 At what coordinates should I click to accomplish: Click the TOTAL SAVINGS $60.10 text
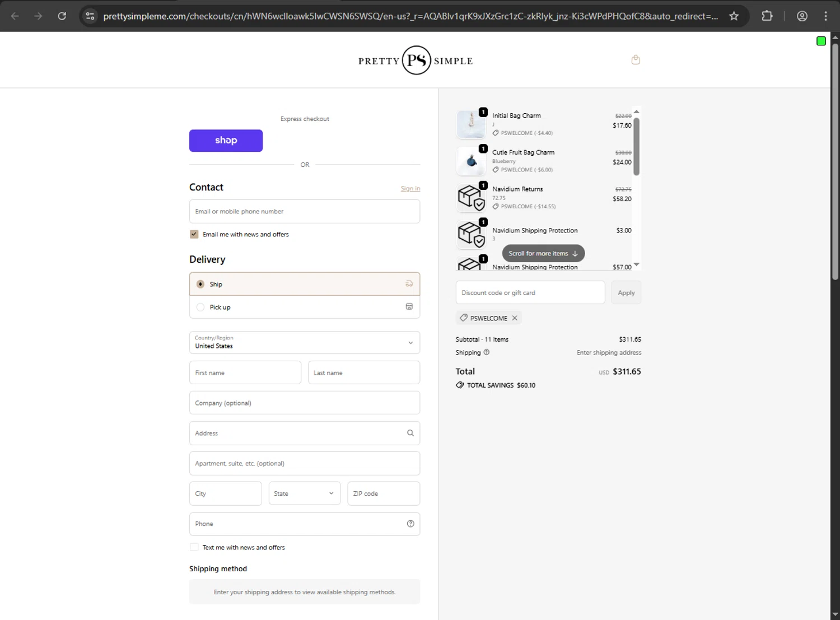pos(501,385)
